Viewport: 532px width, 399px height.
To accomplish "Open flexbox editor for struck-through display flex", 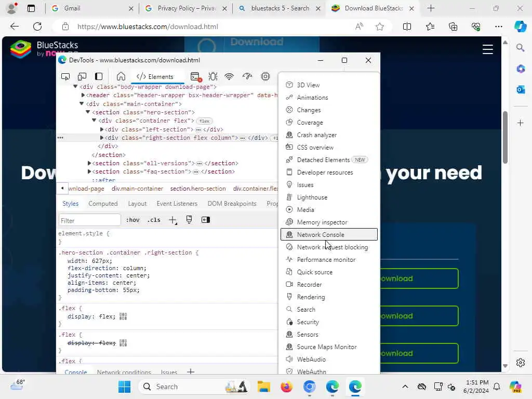I will pos(123,343).
